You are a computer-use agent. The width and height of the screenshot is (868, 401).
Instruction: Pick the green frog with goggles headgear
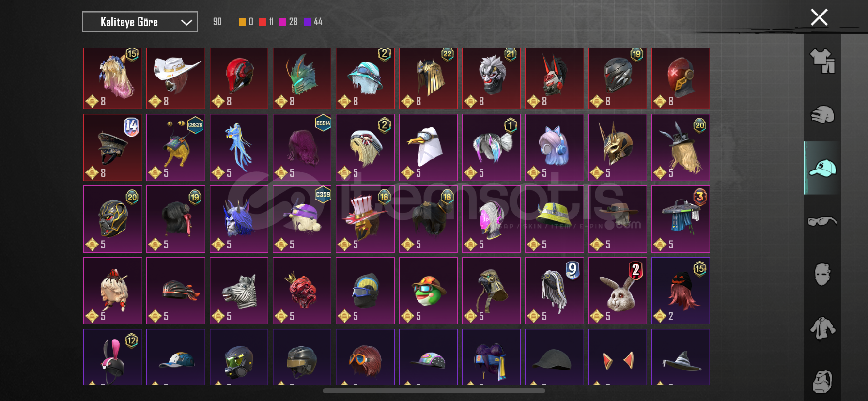(428, 291)
